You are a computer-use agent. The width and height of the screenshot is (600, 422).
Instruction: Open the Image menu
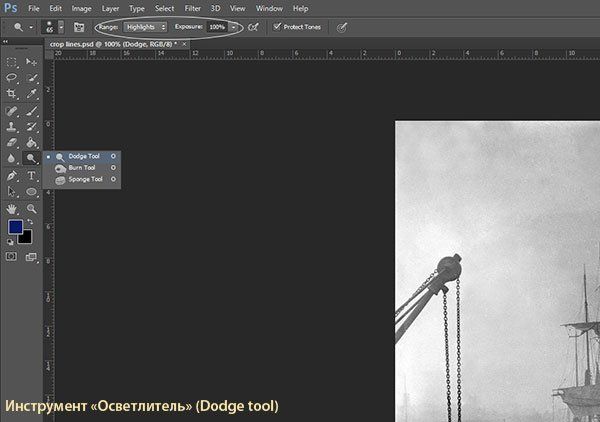82,8
